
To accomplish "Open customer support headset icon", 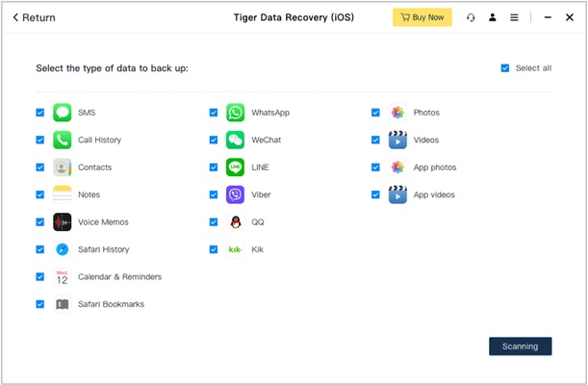I will coord(471,17).
